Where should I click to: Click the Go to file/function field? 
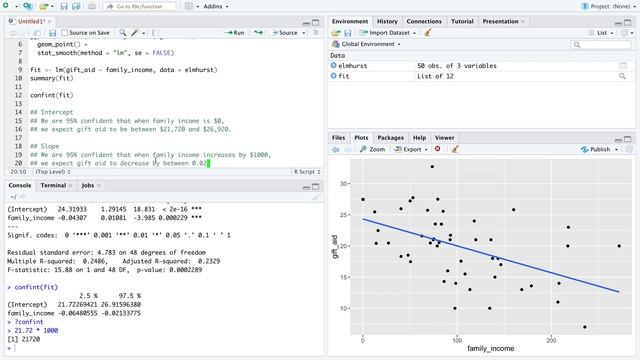click(140, 6)
